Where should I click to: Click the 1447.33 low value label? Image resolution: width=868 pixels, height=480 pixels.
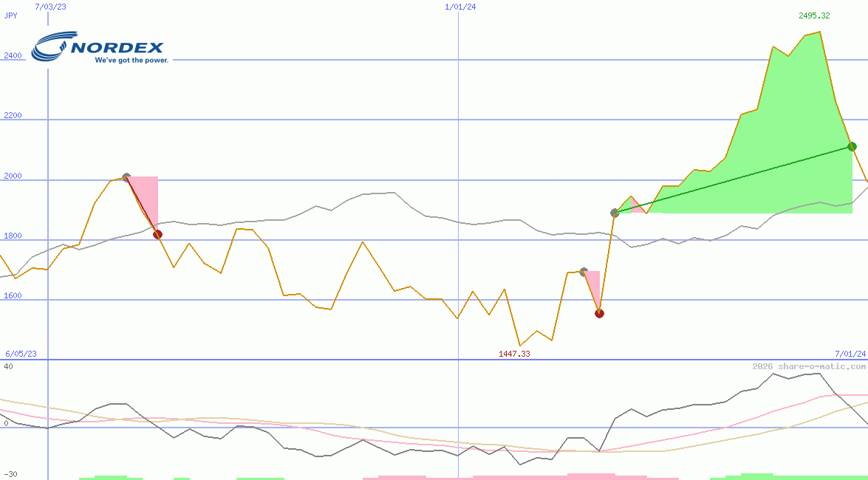pos(514,354)
